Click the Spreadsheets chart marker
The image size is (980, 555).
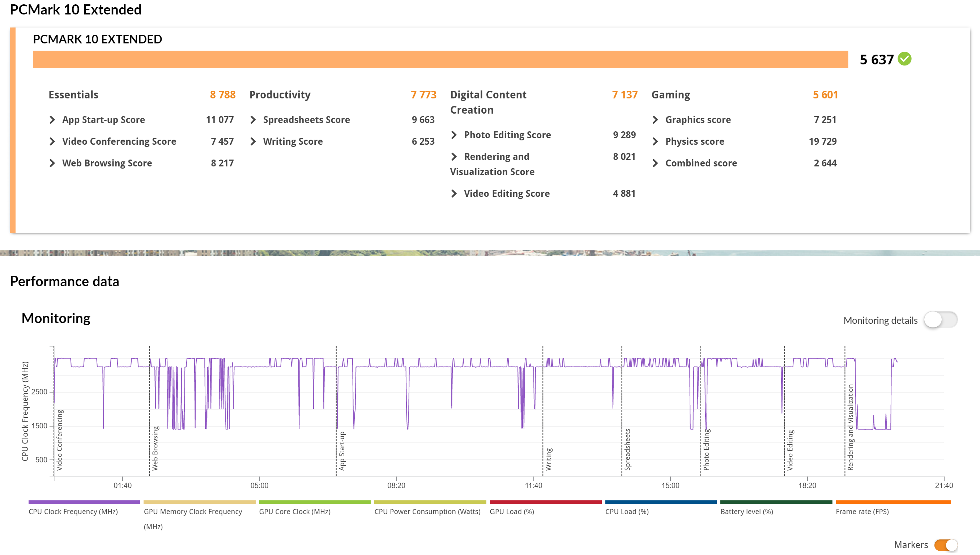click(x=627, y=450)
